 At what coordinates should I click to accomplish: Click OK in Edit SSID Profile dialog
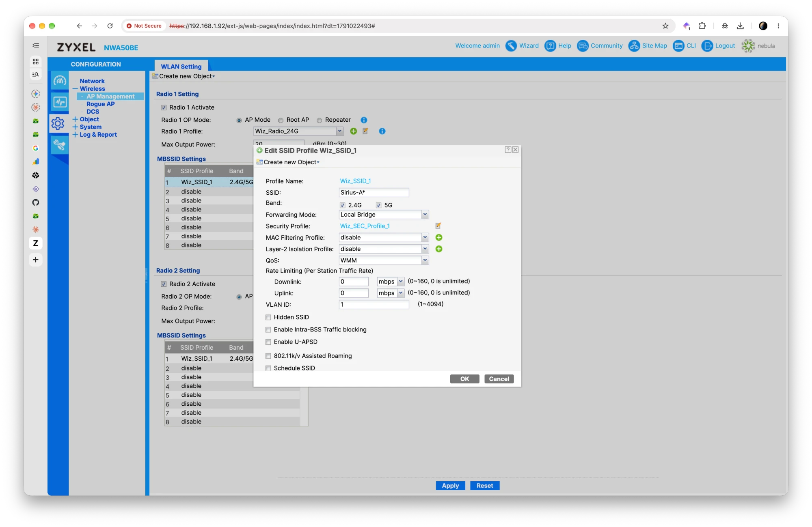tap(464, 379)
